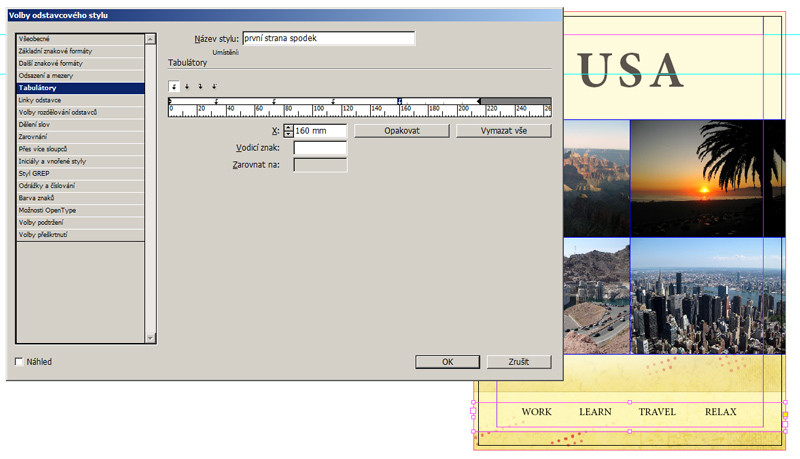
Task: Select the align-to-character tab icon
Action: pos(214,87)
